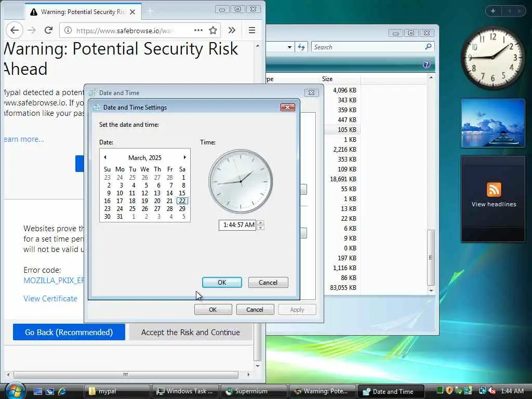Click the muted volume tray icon

tap(493, 391)
